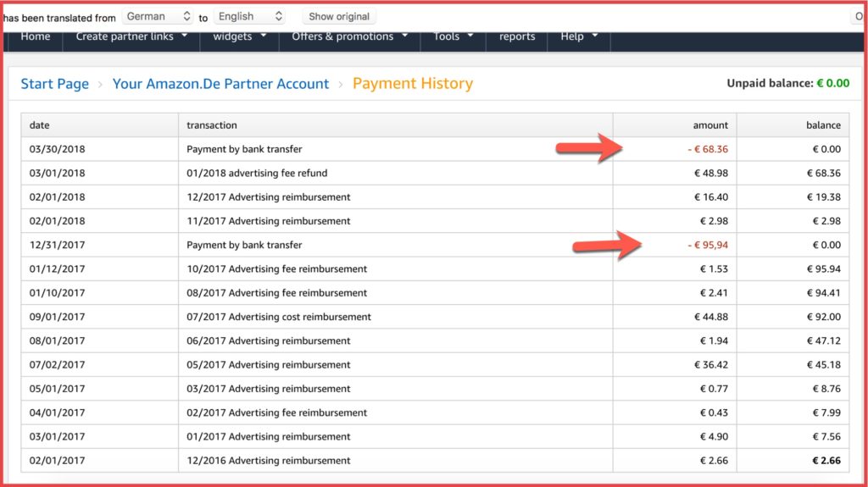Open the Start Page breadcrumb link
868x487 pixels.
click(x=55, y=84)
